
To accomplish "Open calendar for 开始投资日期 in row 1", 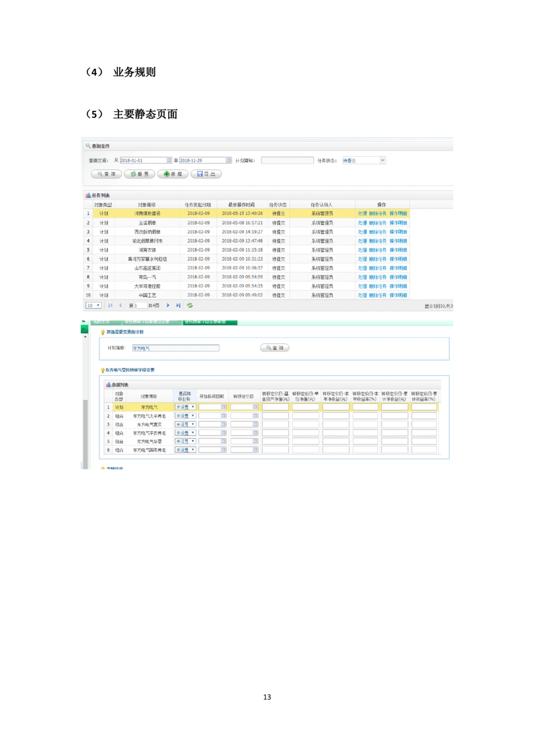I will [223, 407].
